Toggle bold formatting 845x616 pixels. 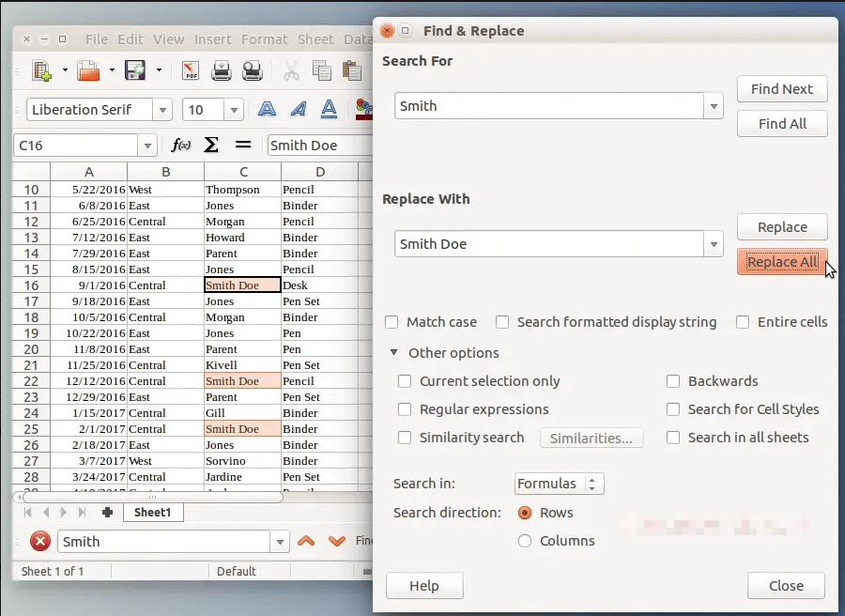(x=267, y=109)
